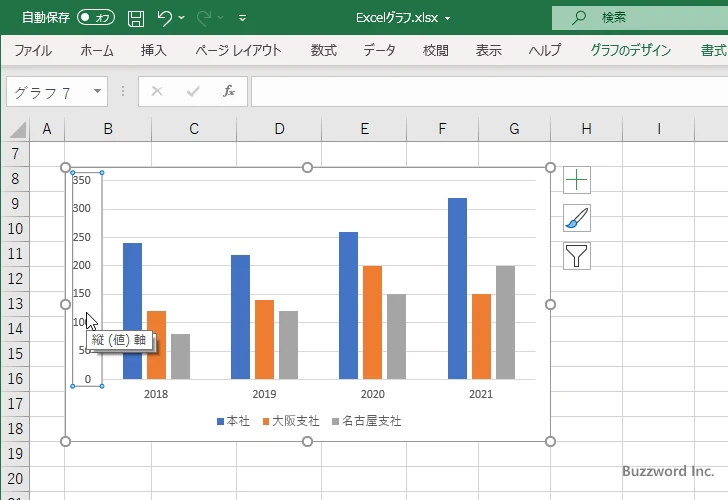
Task: Select column header G
Action: pos(514,129)
